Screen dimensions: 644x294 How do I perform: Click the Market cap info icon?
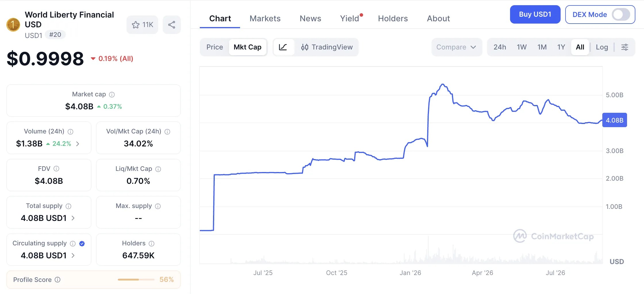(112, 95)
